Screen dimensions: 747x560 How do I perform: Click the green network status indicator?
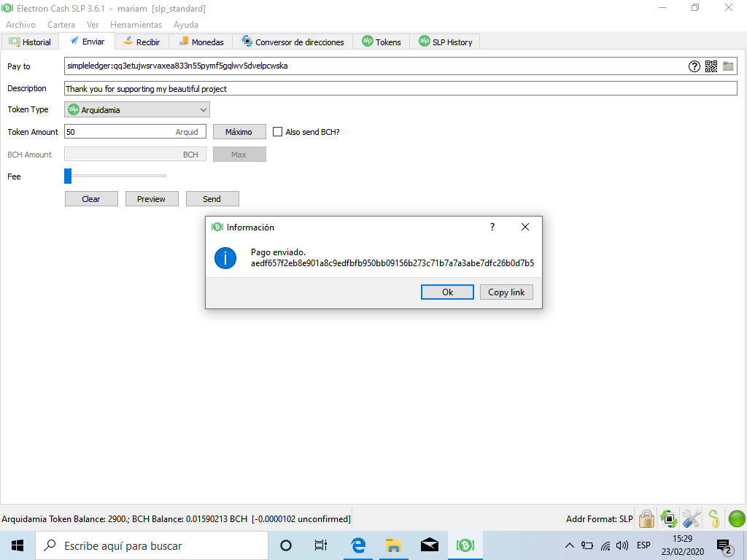(x=737, y=518)
